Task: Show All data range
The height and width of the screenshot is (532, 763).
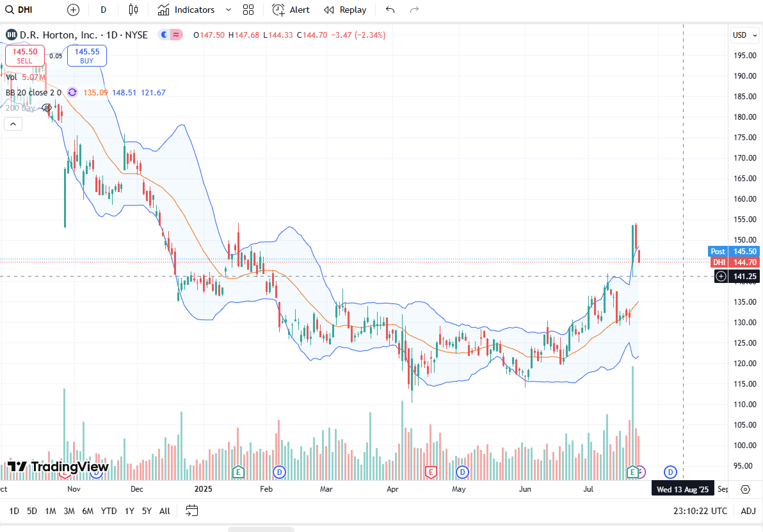Action: click(x=165, y=511)
